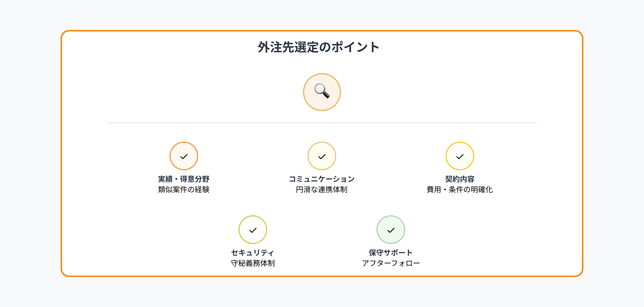Click the magnifying glass icon
This screenshot has width=644, height=307.
pyautogui.click(x=322, y=92)
